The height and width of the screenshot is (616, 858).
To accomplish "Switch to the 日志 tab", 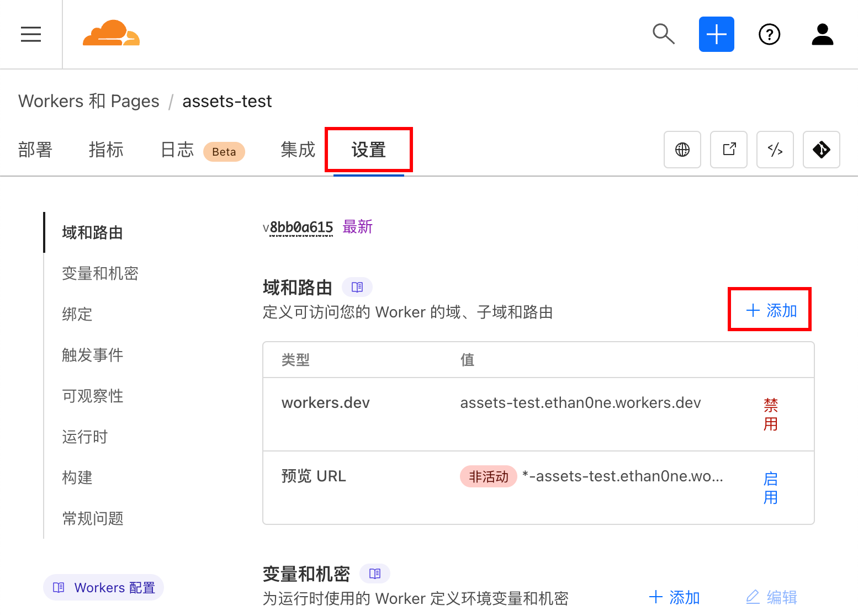I will tap(177, 150).
